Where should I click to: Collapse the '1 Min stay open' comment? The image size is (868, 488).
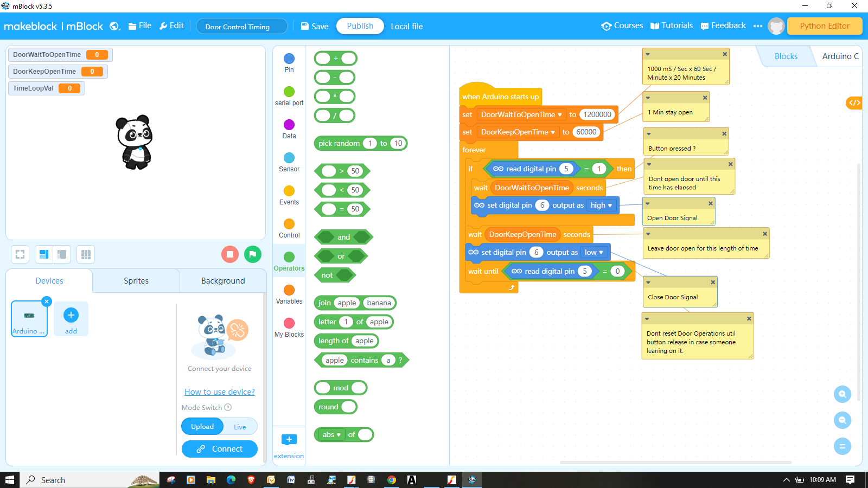point(648,98)
